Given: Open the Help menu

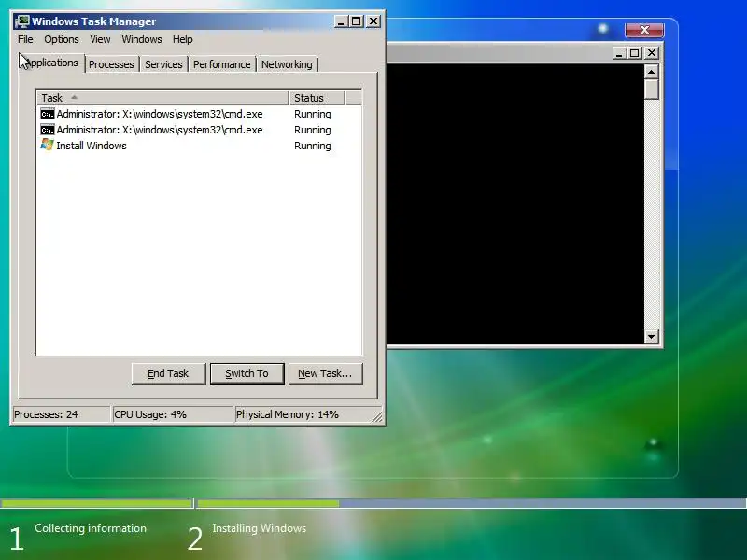Looking at the screenshot, I should (x=182, y=39).
